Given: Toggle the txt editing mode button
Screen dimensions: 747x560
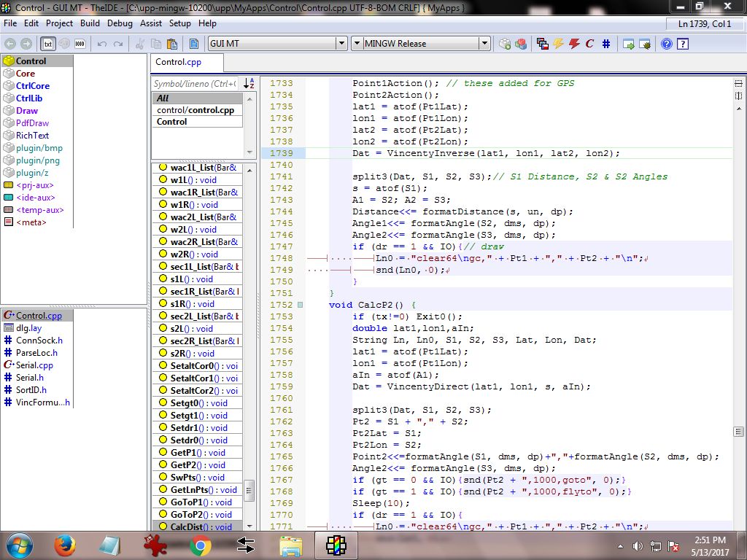Looking at the screenshot, I should coord(47,44).
